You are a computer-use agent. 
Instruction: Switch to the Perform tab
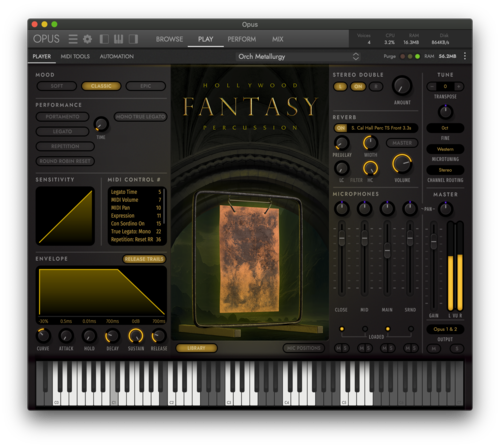[242, 39]
